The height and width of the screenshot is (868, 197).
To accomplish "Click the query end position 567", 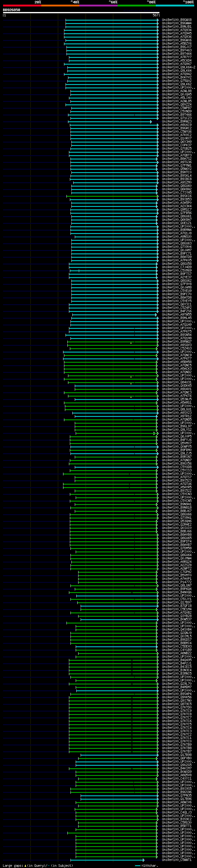I will (x=155, y=15).
